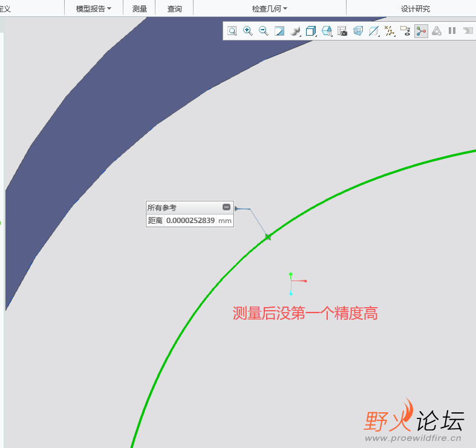
Task: Select the Zoom Out tool
Action: (264, 31)
